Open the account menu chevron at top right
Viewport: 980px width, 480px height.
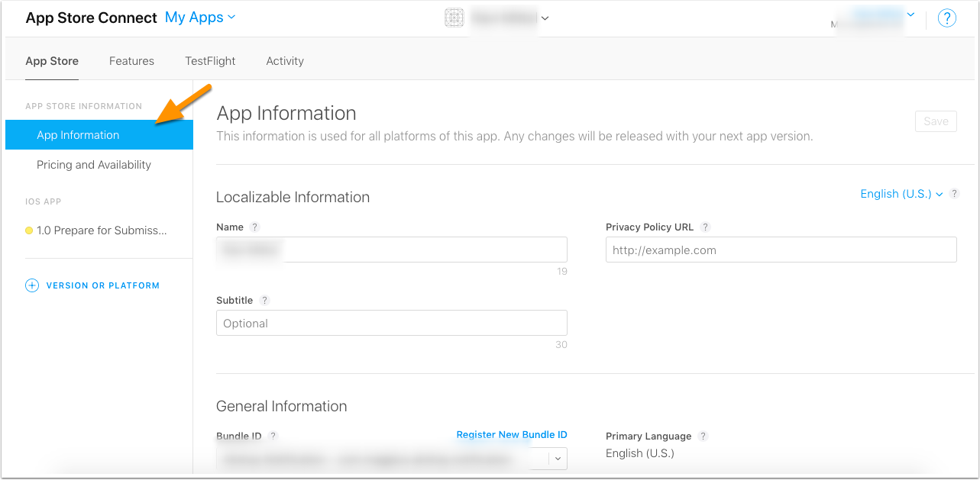pos(910,14)
